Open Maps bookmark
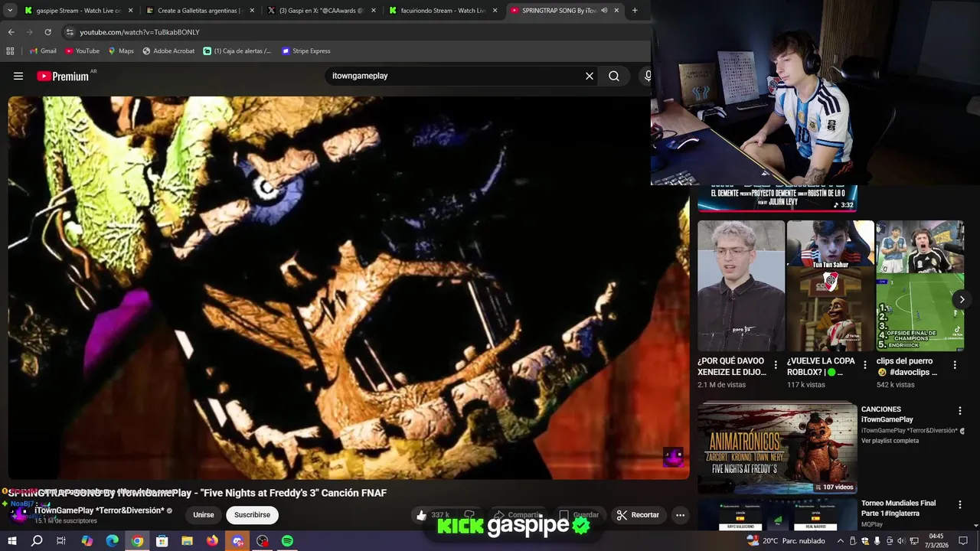The image size is (980, 551). coord(121,51)
